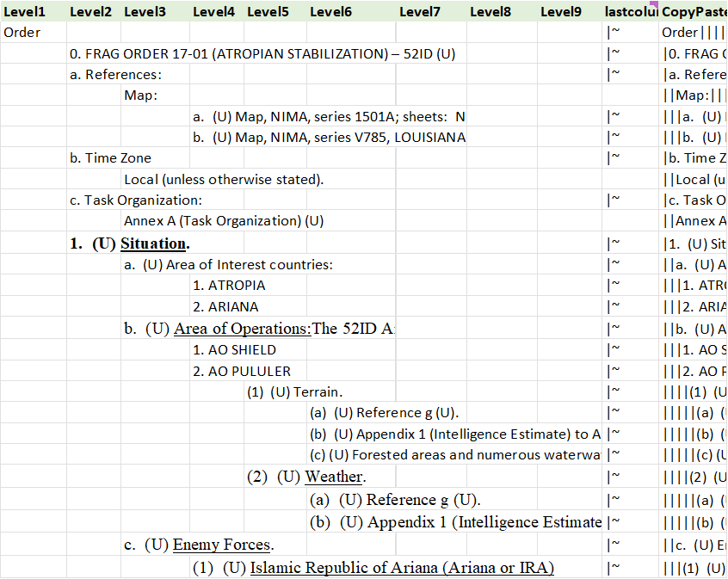
Task: Click '(b) (U) Appendix 1' cell under Weather
Action: pyautogui.click(x=454, y=522)
